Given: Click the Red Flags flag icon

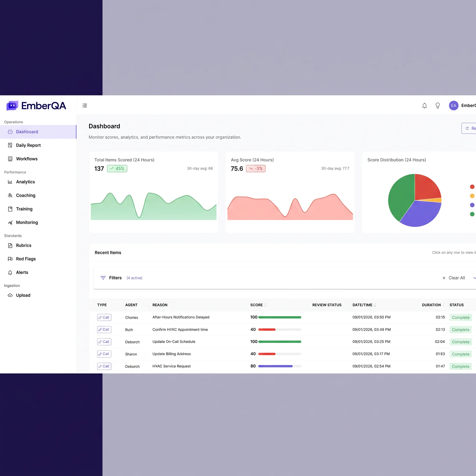Looking at the screenshot, I should [10, 259].
